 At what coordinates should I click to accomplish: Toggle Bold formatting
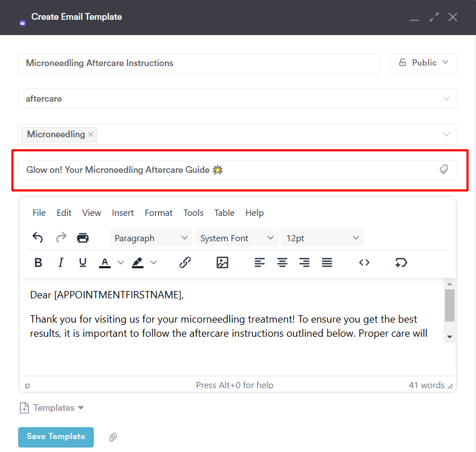pos(38,262)
